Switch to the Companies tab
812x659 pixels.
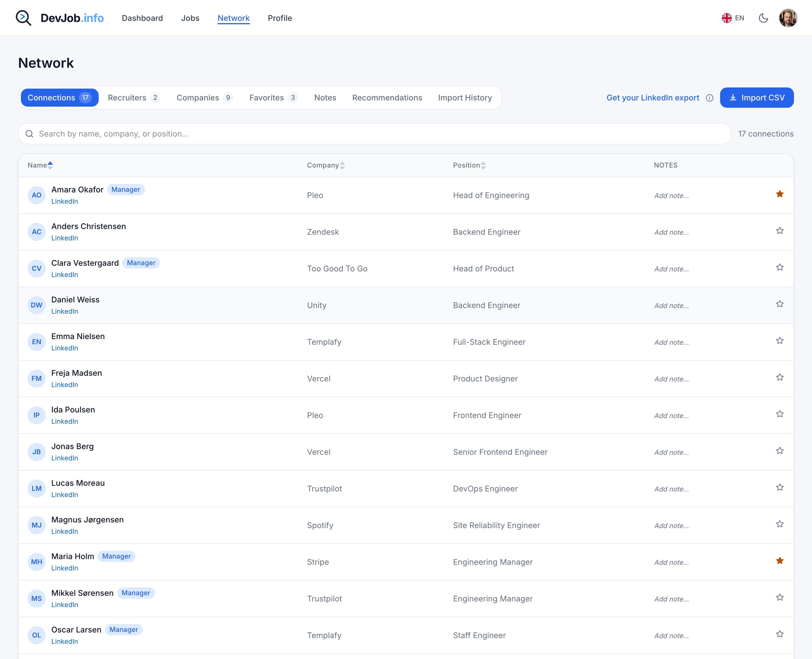204,98
